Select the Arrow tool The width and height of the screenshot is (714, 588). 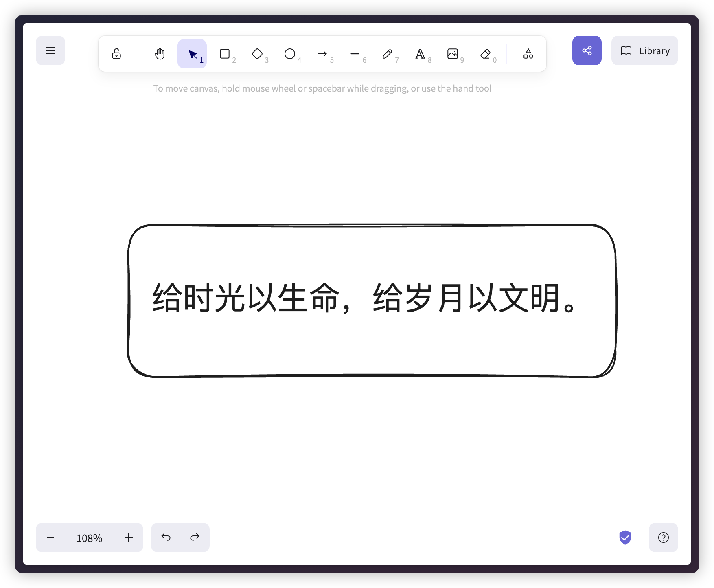tap(323, 53)
